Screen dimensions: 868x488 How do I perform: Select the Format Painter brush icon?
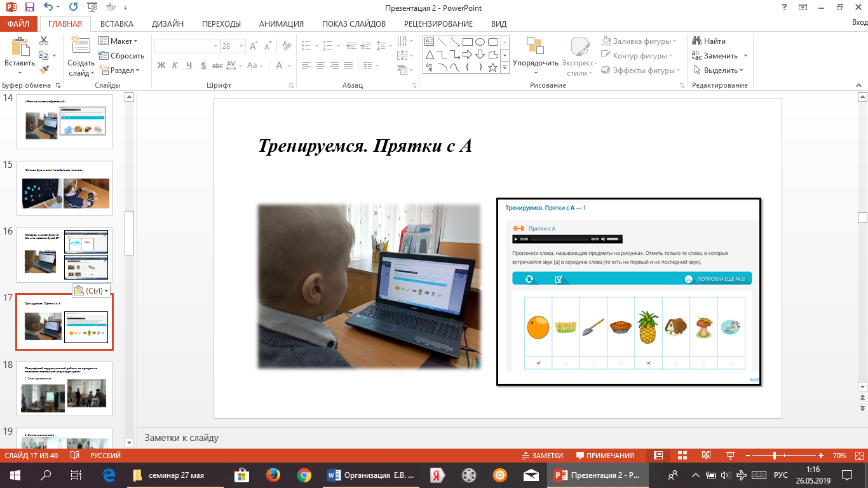coord(44,70)
